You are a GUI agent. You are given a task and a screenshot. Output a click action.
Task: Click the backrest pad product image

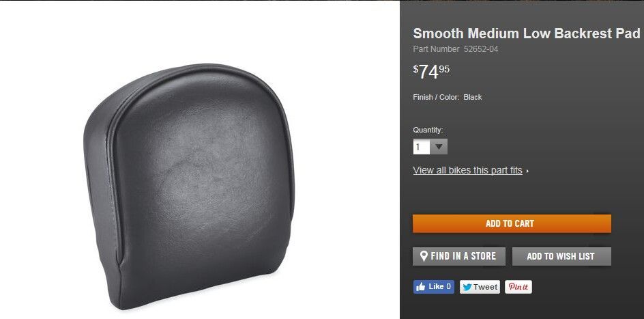click(189, 186)
